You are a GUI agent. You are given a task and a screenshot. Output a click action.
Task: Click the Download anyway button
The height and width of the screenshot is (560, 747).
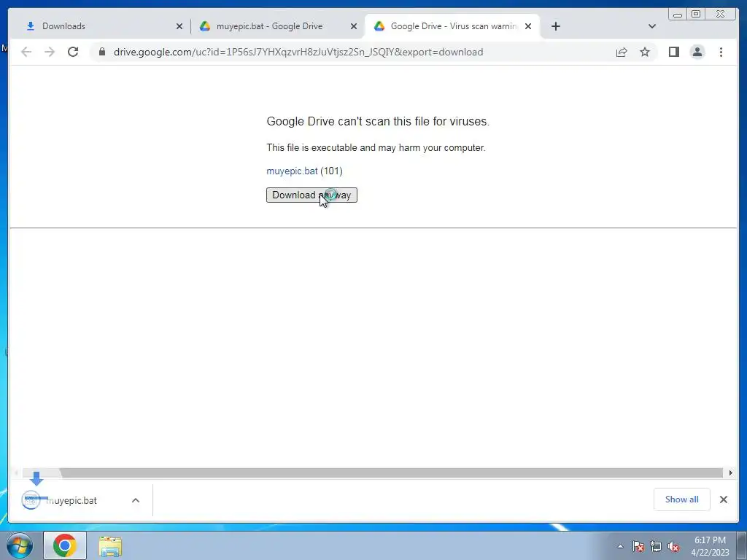click(x=311, y=195)
